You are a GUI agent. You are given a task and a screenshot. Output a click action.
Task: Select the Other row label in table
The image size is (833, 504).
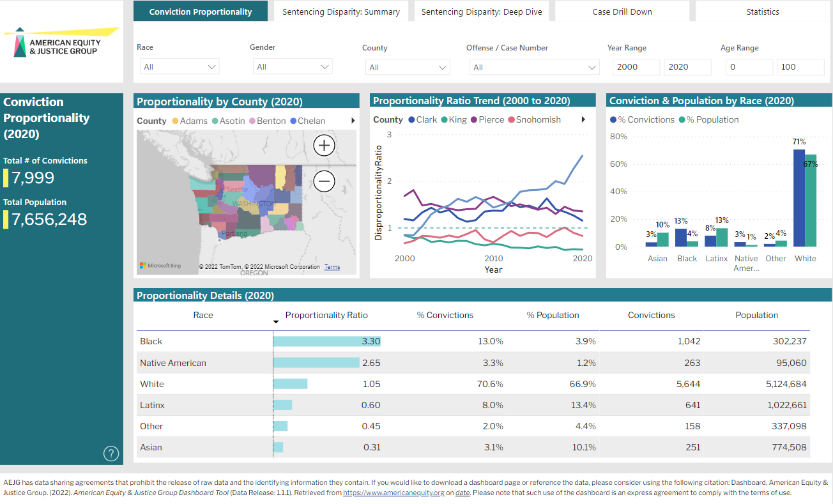coord(151,426)
